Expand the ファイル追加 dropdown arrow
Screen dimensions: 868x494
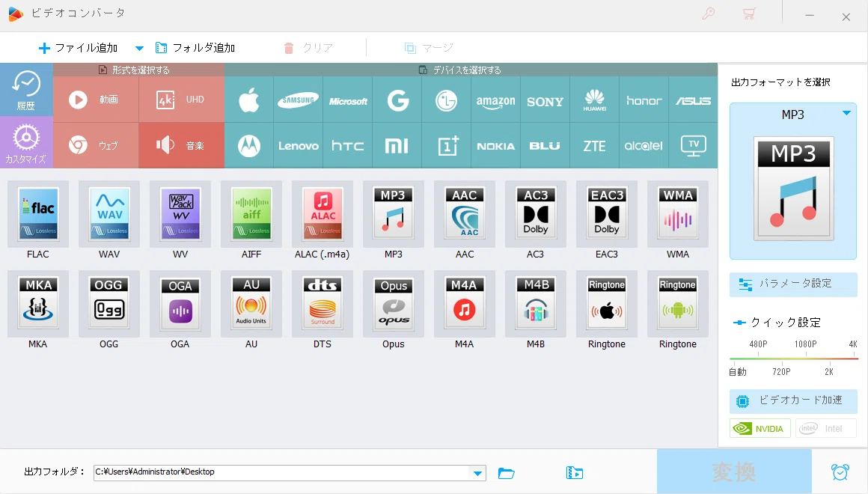coord(139,48)
